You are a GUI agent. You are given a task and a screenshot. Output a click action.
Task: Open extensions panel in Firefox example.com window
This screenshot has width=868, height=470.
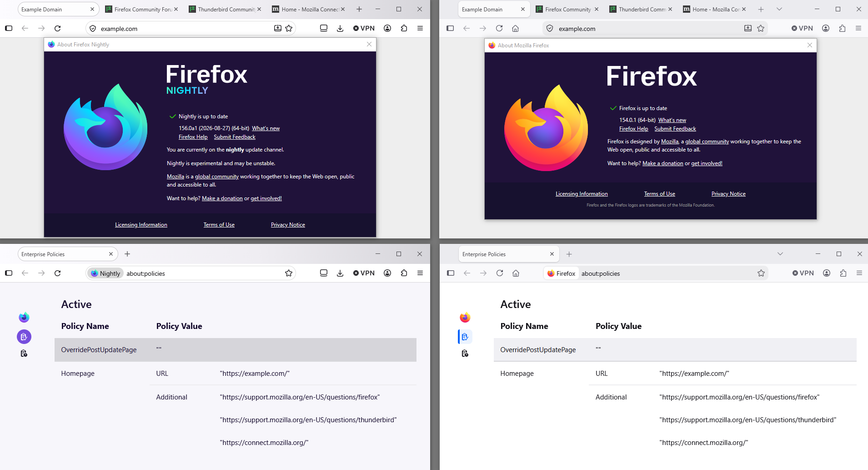pos(842,28)
